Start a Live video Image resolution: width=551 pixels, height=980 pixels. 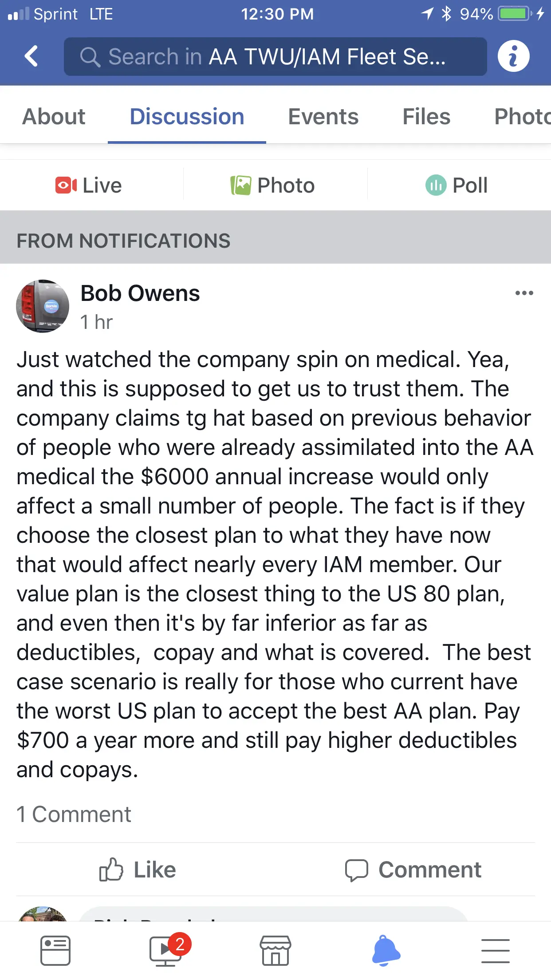pos(89,185)
